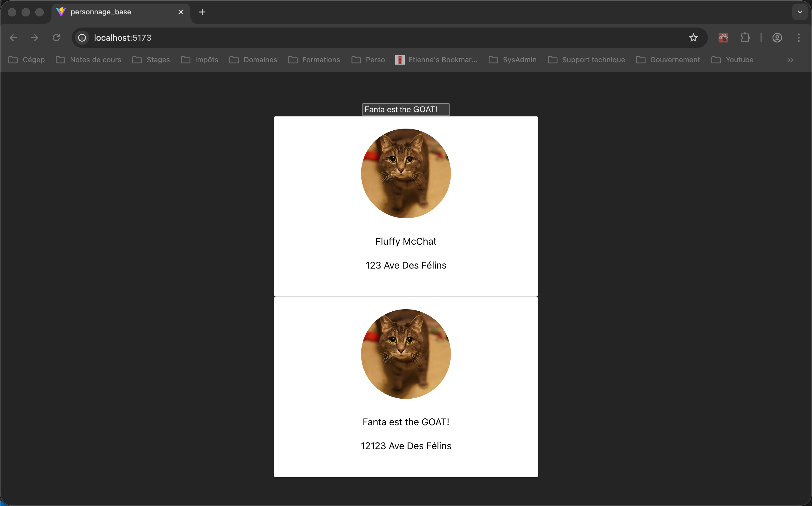Click the page reload icon
Viewport: 812px width, 506px height.
[x=56, y=37]
